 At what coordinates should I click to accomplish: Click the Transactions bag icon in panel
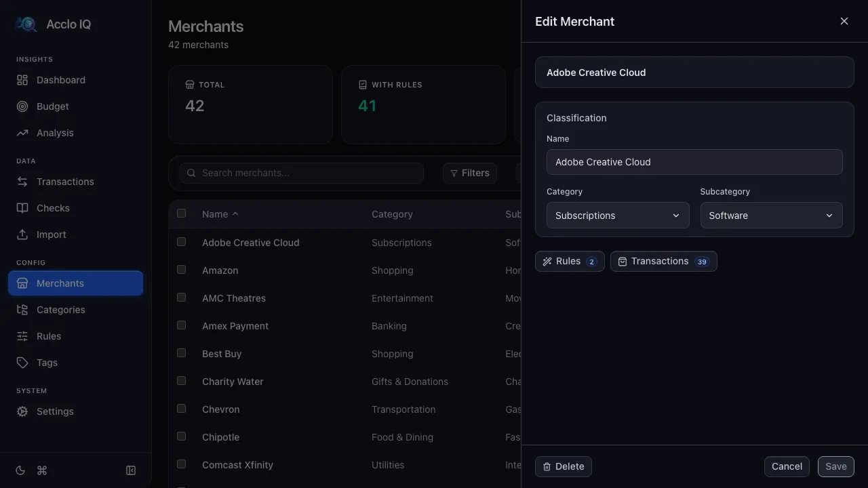pos(623,262)
